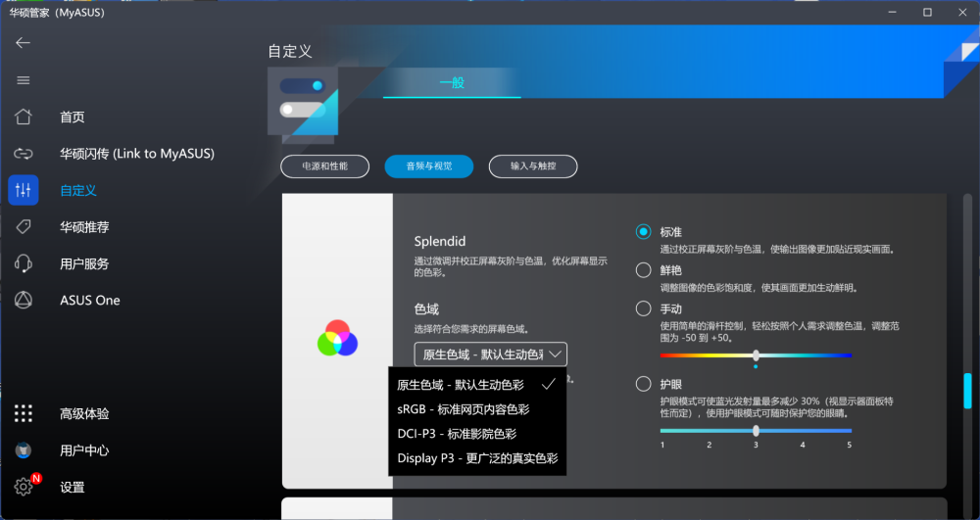Click the 华硕闪传 link icon

coord(24,154)
